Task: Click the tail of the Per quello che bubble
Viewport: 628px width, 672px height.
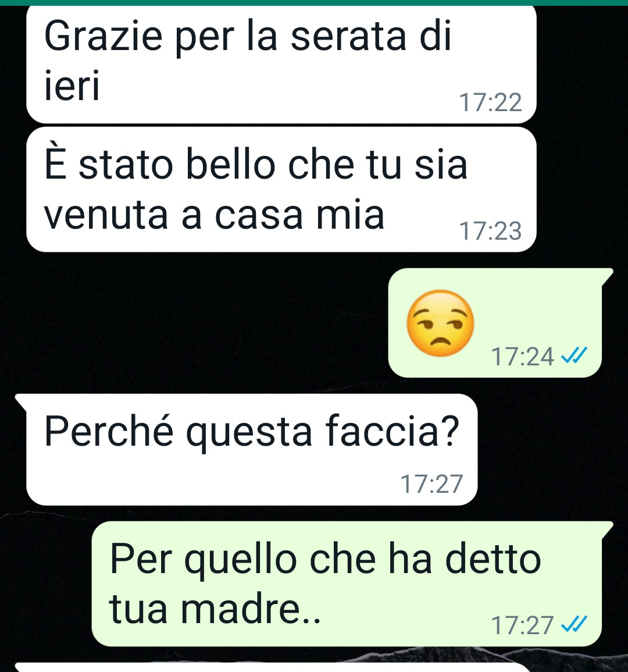Action: (x=608, y=529)
